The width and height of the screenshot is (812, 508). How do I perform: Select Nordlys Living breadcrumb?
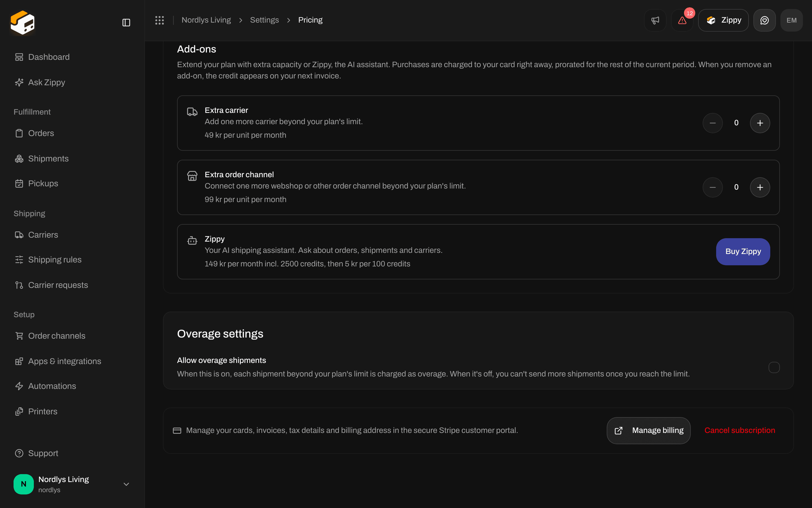pos(206,20)
